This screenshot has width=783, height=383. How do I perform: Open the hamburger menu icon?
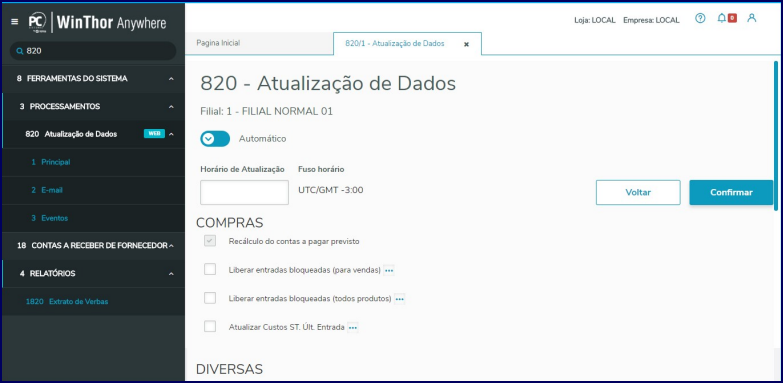[14, 21]
